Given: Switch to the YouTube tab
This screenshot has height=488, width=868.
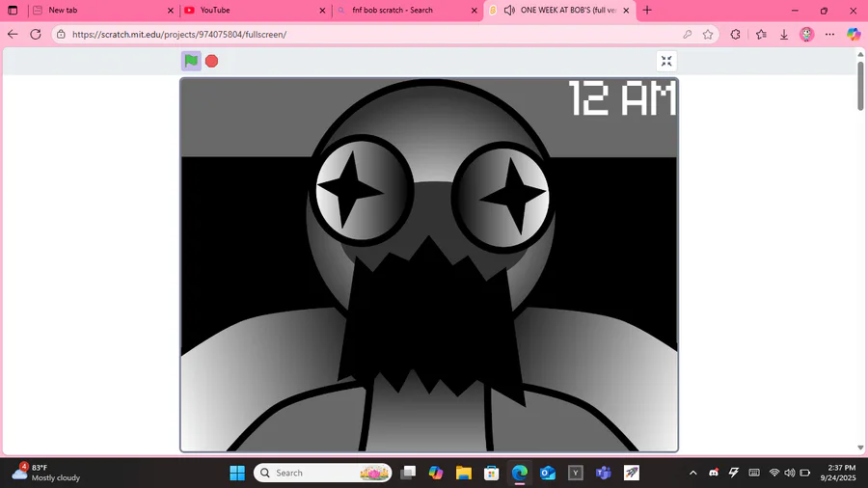Looking at the screenshot, I should click(x=256, y=10).
